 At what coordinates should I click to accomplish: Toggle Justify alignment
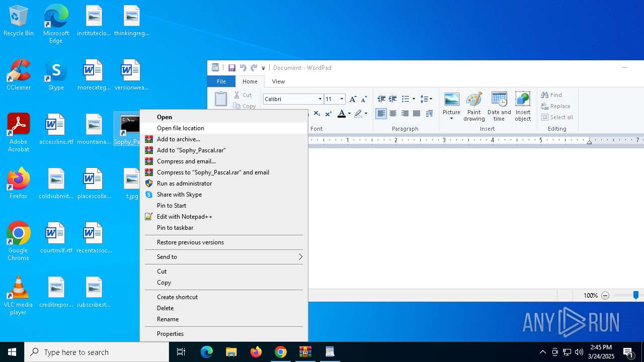417,114
